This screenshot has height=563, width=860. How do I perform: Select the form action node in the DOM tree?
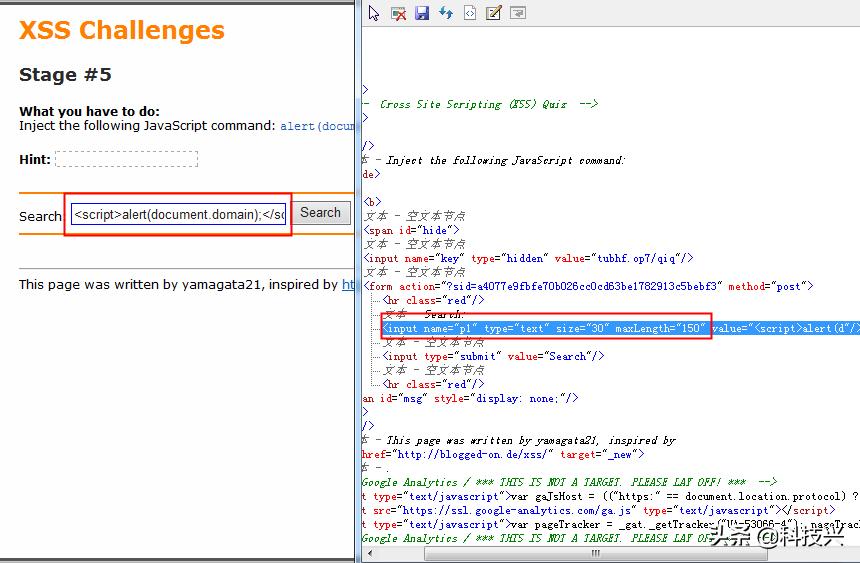click(x=588, y=286)
